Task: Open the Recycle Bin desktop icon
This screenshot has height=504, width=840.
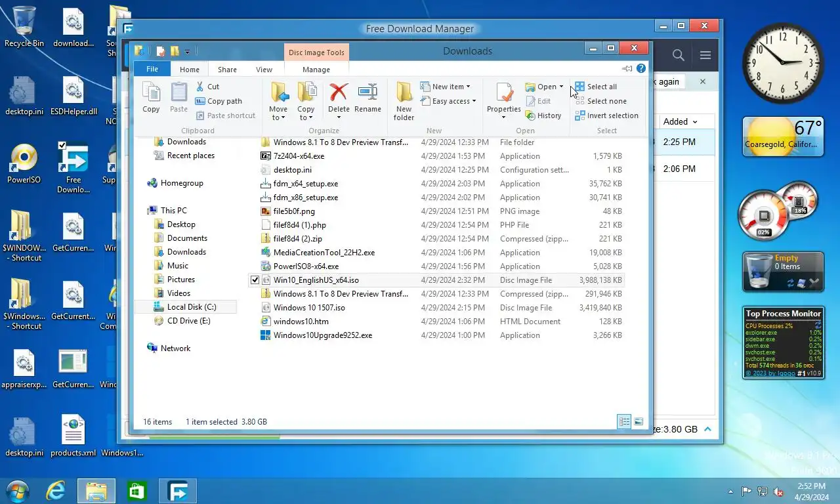Action: [x=24, y=27]
